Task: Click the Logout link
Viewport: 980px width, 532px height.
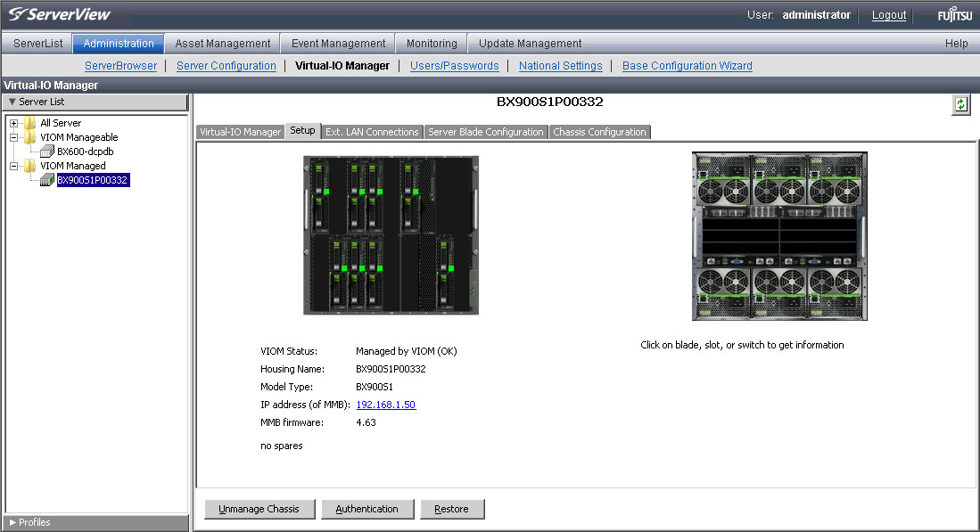Action: click(889, 15)
